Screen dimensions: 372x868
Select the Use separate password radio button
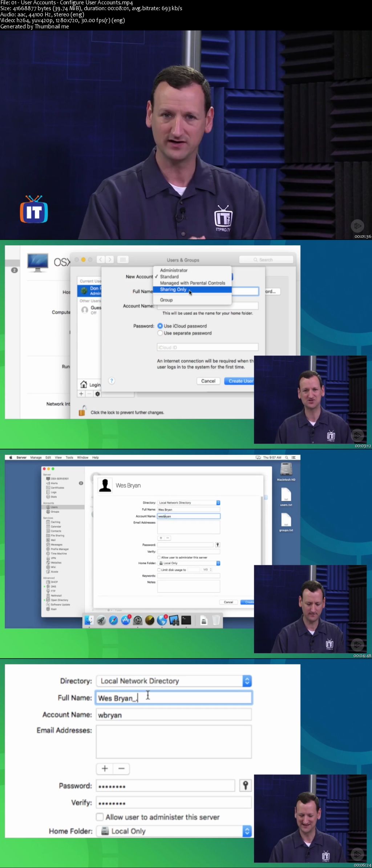160,333
